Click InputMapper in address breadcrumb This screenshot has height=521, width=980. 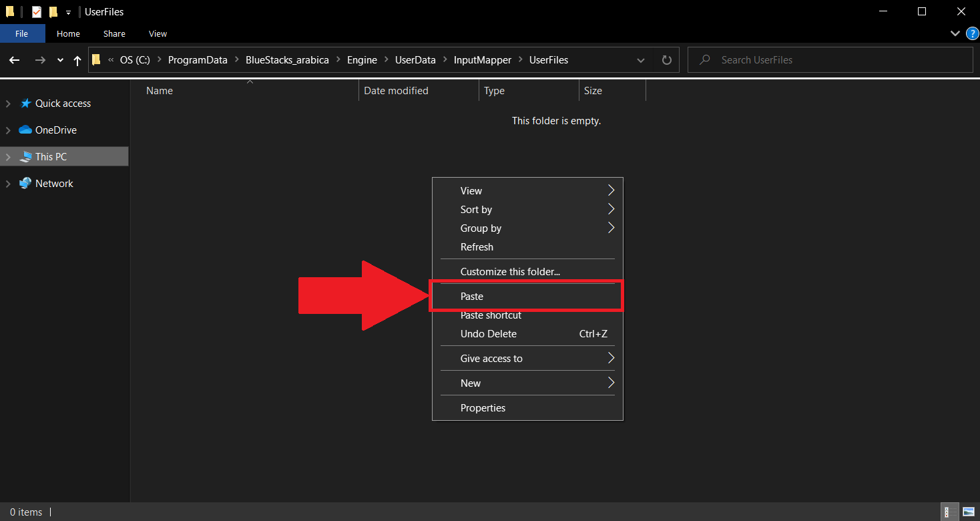click(483, 60)
